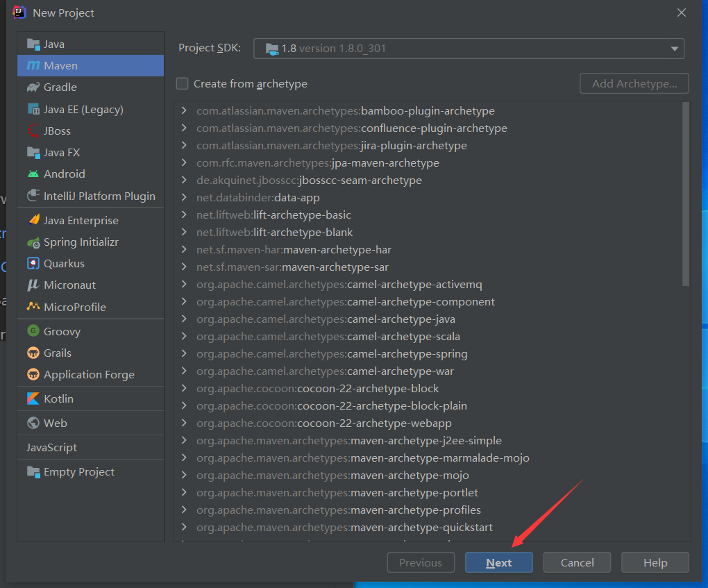Viewport: 708px width, 588px height.
Task: Select camel-archetype-component list entry
Action: pyautogui.click(x=346, y=302)
